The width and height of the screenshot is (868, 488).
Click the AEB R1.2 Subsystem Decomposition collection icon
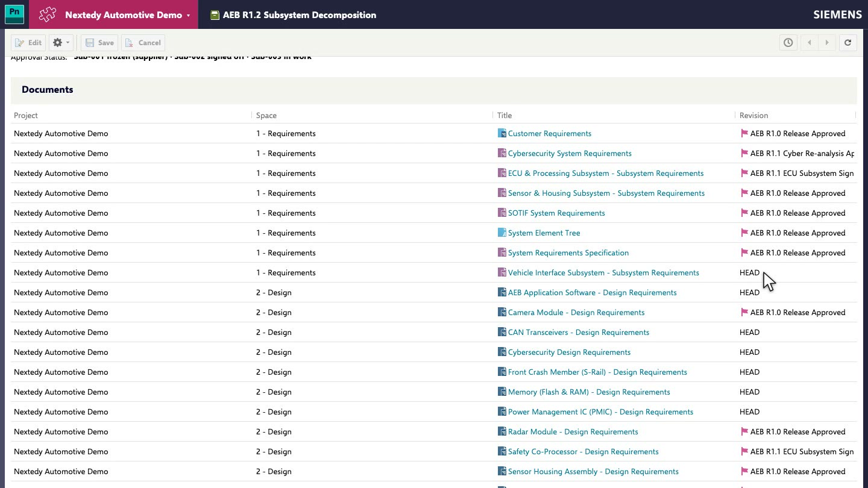pyautogui.click(x=215, y=15)
